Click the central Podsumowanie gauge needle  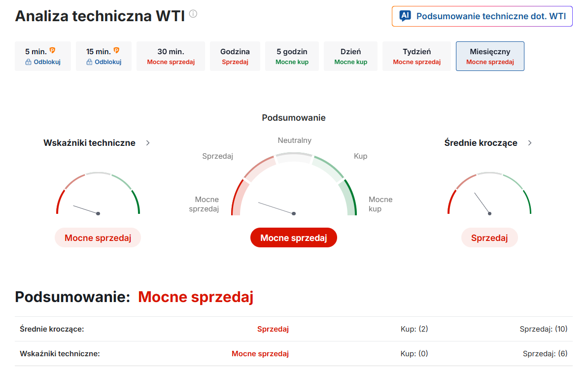coord(276,208)
